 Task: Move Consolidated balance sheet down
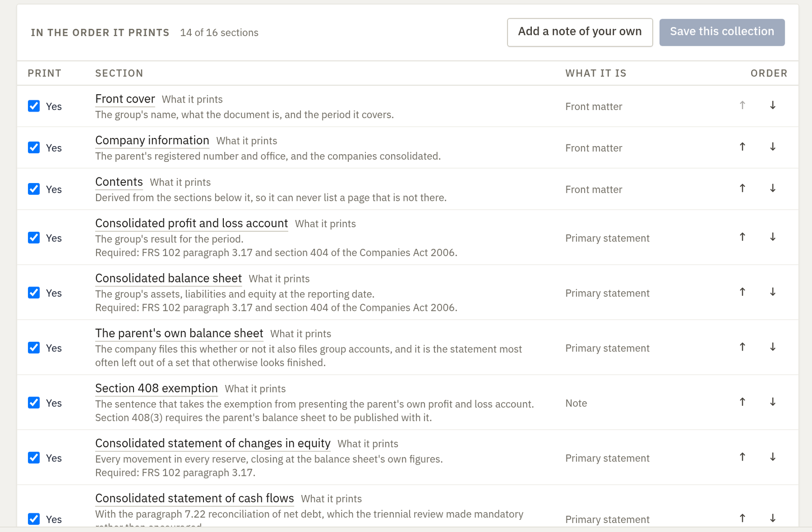pyautogui.click(x=772, y=292)
